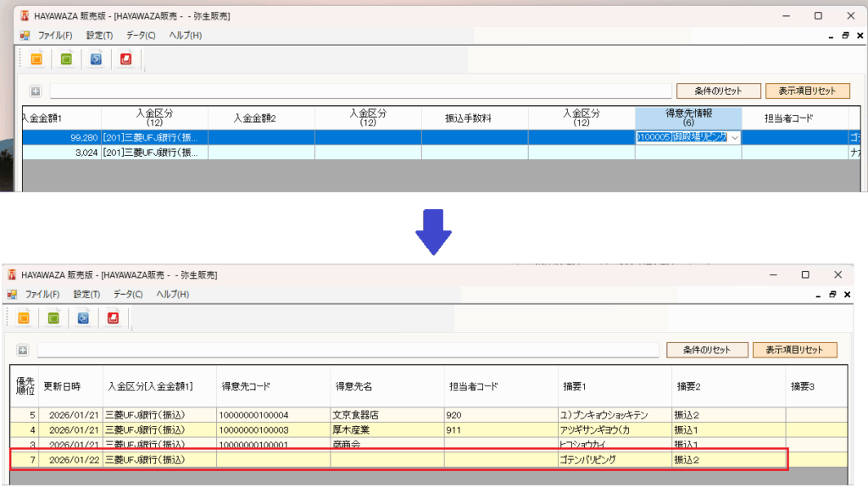
Task: Open 設定(T) menu in the upper window
Action: [99, 36]
